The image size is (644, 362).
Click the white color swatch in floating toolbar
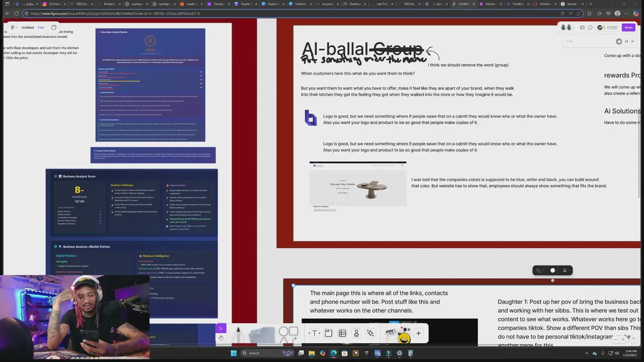pos(552,270)
